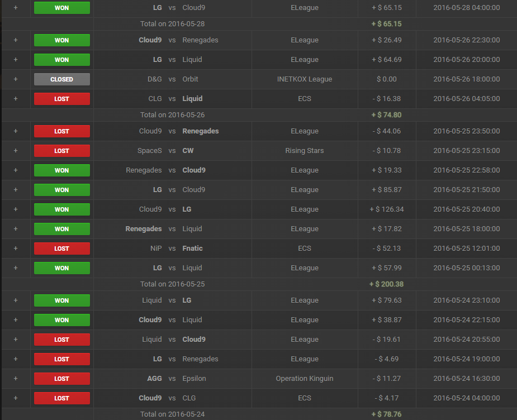This screenshot has width=517, height=420.
Task: Click LOST badge for AGG vs Epsilon
Action: tap(62, 379)
